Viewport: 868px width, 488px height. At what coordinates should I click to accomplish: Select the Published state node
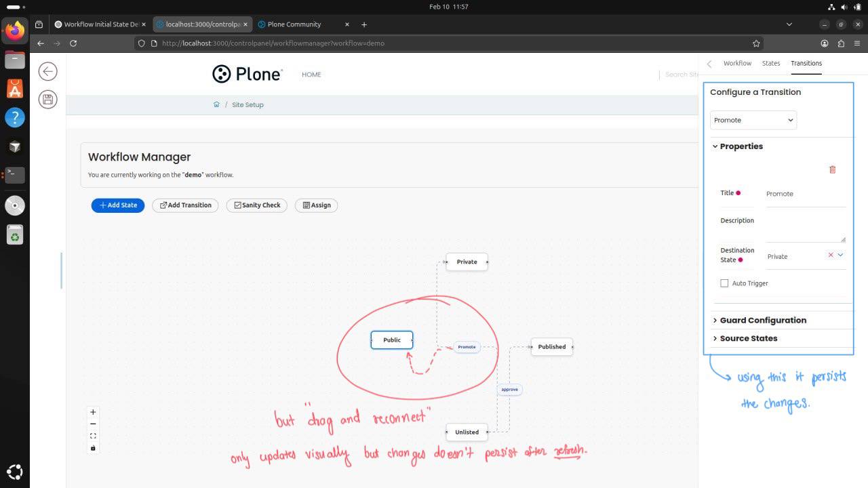[x=551, y=347]
